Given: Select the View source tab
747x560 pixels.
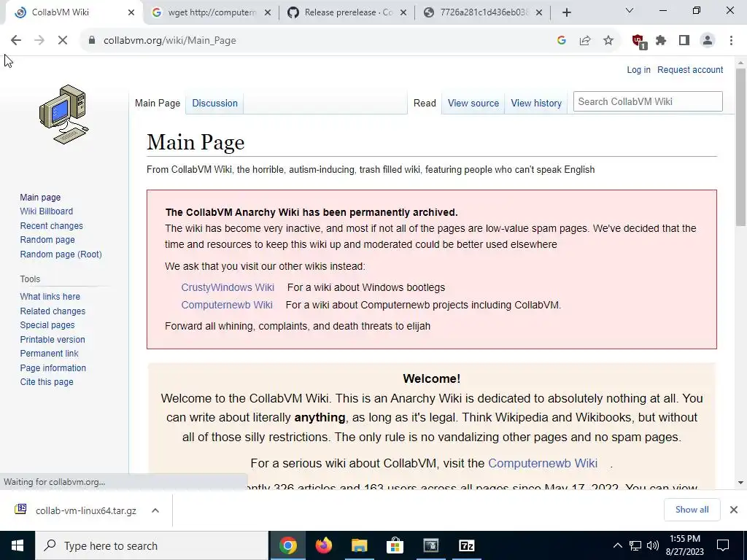Looking at the screenshot, I should pos(473,103).
